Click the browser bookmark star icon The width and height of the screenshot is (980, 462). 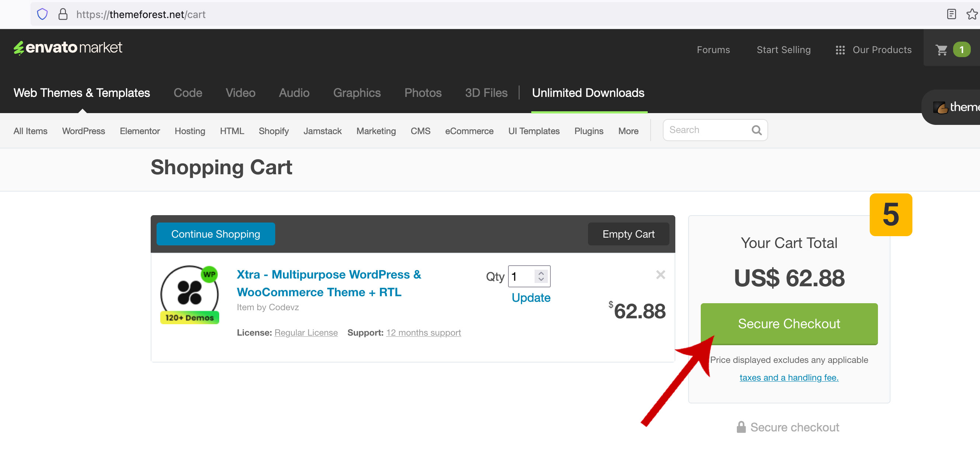[971, 14]
